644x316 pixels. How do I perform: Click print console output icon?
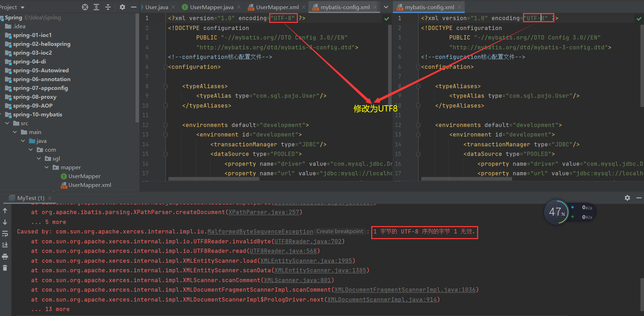coord(5,256)
